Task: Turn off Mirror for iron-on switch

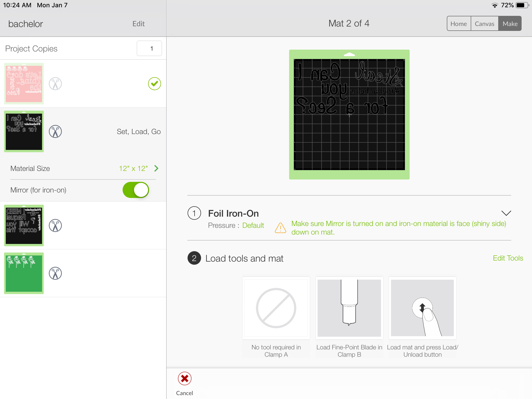Action: pyautogui.click(x=136, y=190)
